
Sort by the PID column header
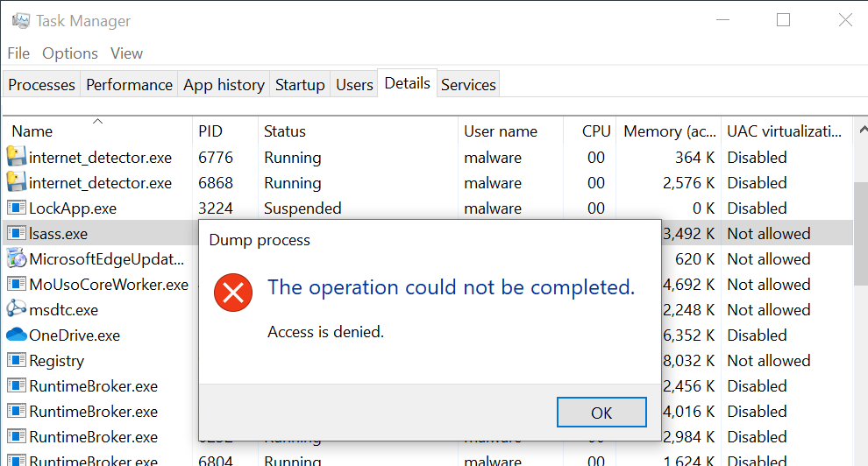[224, 131]
